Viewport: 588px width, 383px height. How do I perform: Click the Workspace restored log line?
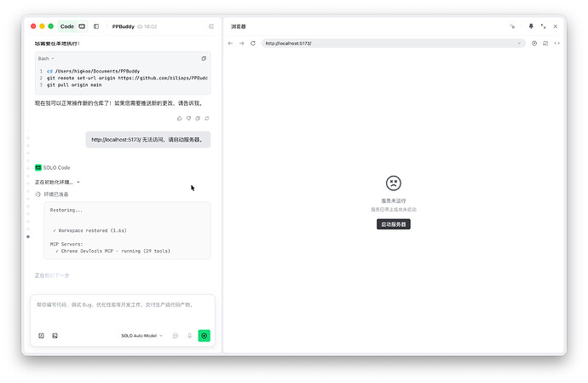[x=89, y=230]
